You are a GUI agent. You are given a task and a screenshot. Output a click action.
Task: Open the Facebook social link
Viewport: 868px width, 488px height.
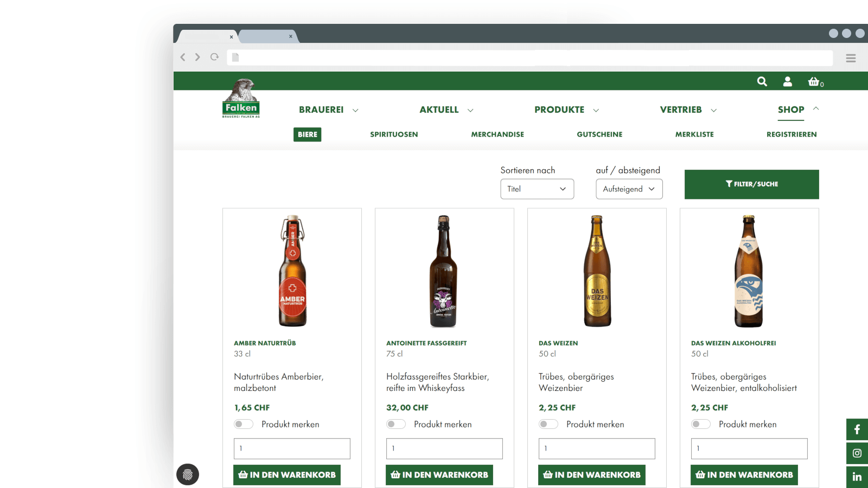(857, 429)
